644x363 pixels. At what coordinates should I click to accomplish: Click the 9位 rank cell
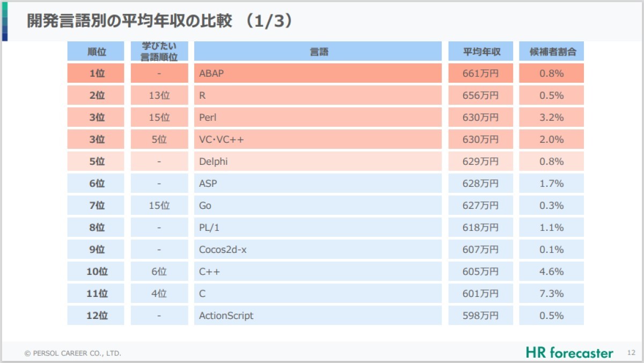coord(96,249)
